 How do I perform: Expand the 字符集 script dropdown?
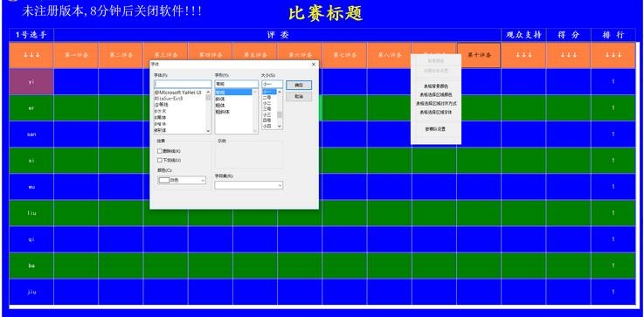pyautogui.click(x=248, y=185)
